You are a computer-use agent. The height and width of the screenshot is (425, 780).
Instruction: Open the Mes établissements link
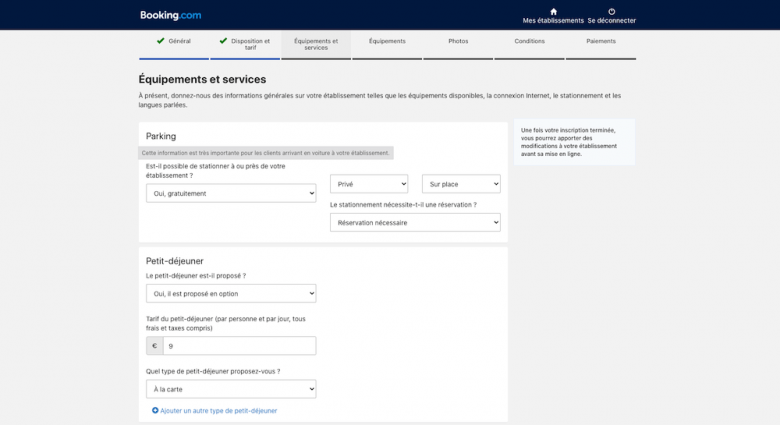click(553, 20)
